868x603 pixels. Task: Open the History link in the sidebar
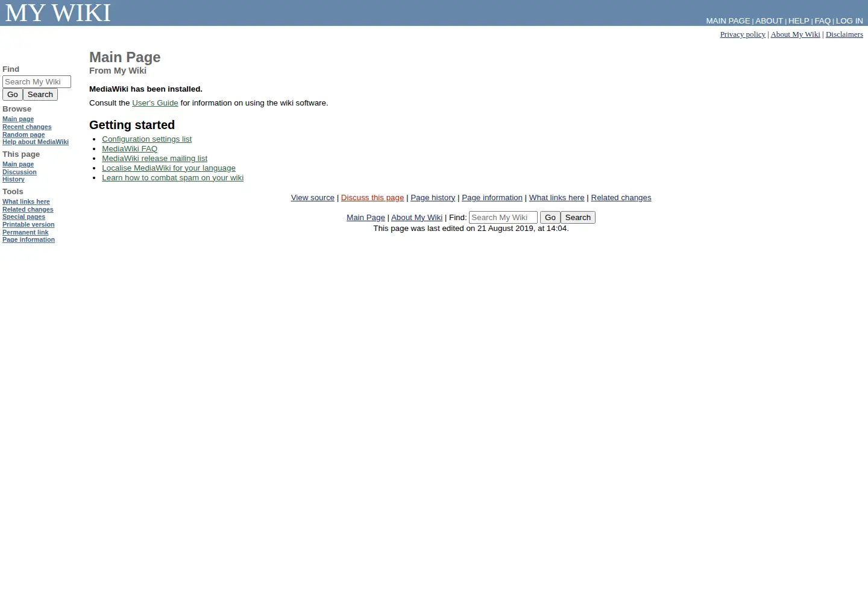click(13, 180)
